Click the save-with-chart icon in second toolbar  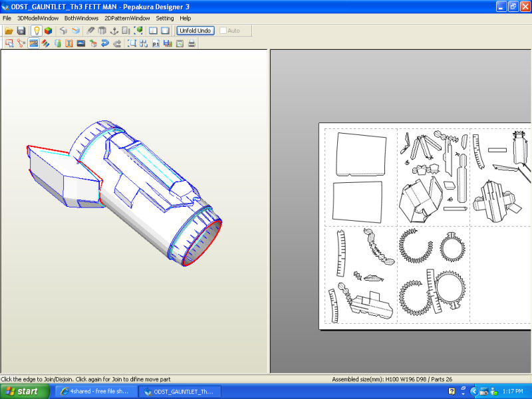168,43
